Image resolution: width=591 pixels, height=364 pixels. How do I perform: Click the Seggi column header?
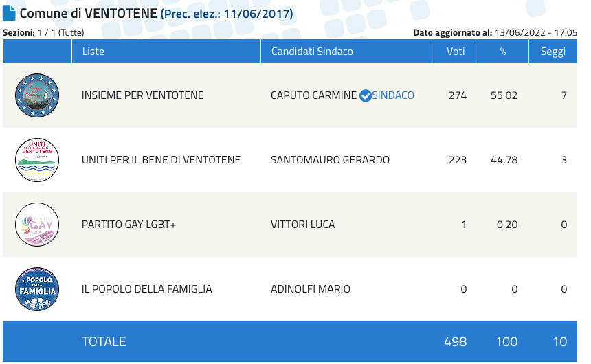coord(553,52)
